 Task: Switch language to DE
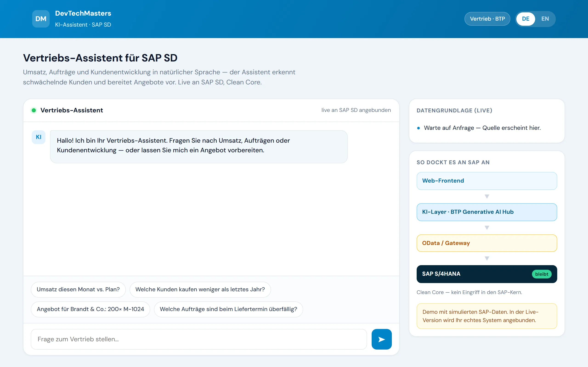coord(526,19)
